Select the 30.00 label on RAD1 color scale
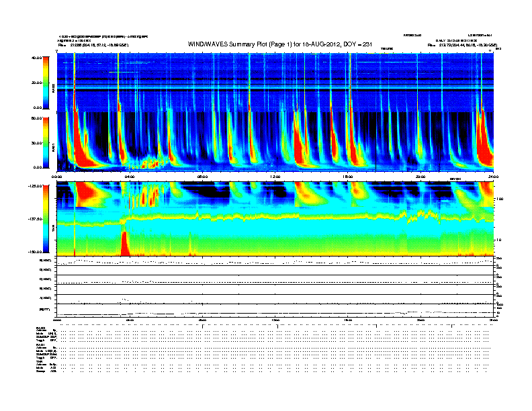The height and width of the screenshot is (411, 532). coord(36,143)
